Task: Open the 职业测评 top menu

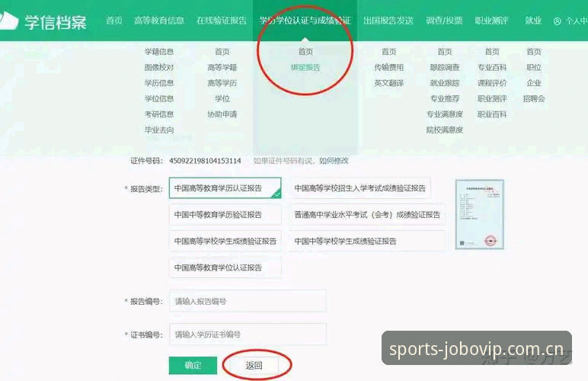Action: [x=491, y=21]
